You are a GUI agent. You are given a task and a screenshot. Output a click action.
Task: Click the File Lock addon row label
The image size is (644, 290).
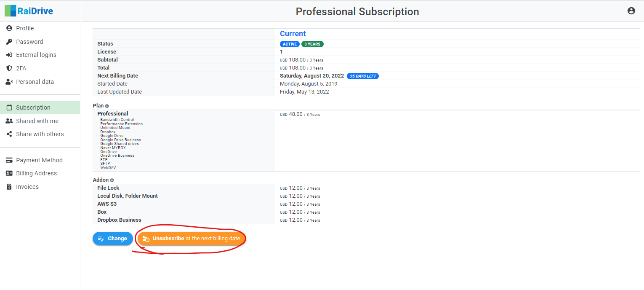pyautogui.click(x=108, y=188)
